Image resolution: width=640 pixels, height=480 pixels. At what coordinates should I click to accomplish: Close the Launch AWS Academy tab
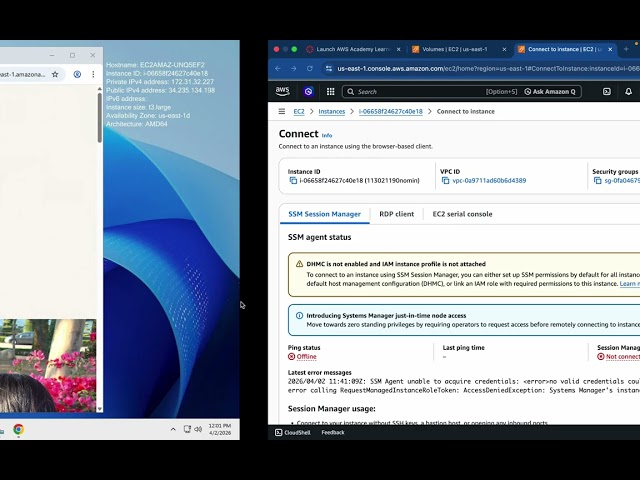pos(398,49)
